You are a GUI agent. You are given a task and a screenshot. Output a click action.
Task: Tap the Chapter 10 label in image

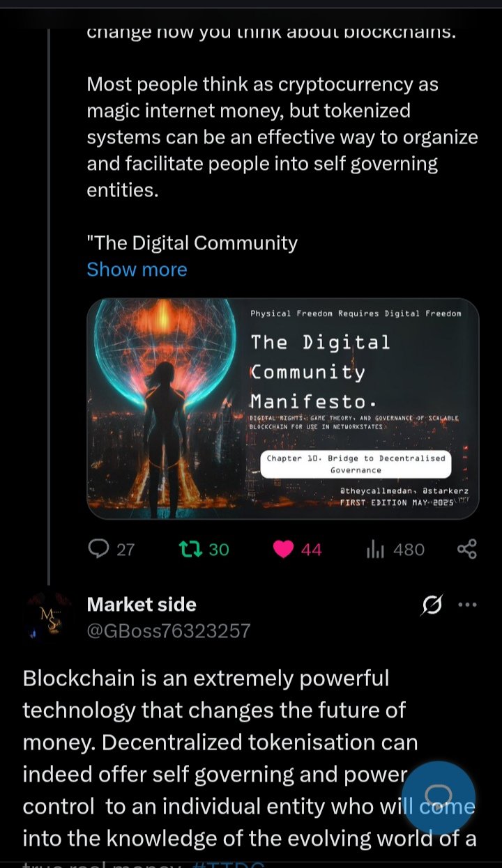356,464
